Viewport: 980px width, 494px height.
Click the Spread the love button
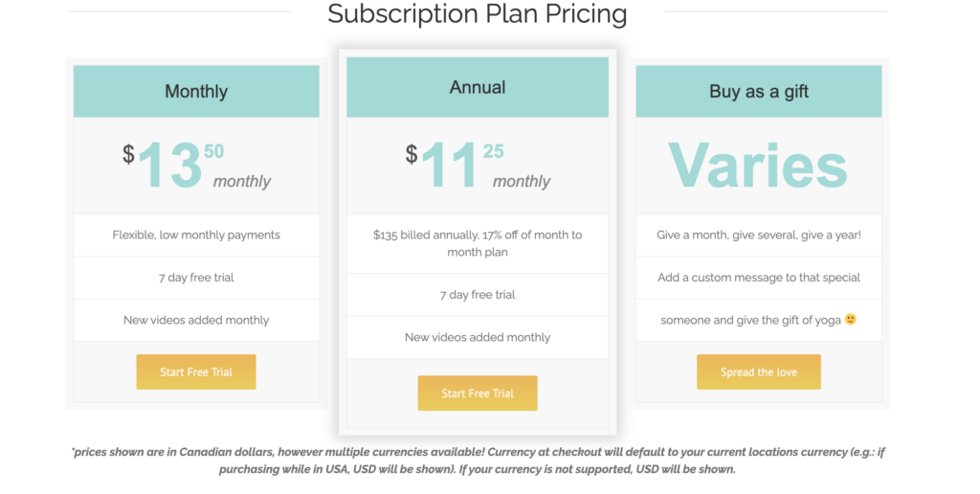759,372
